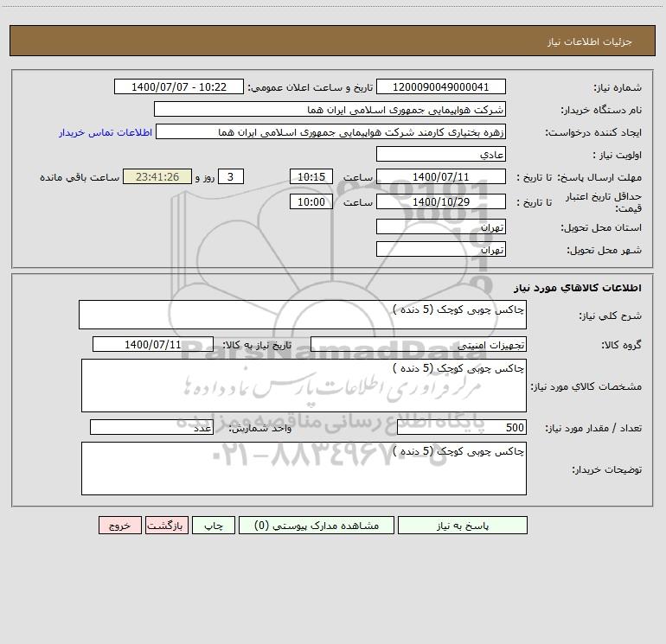Click the ساعت باقی مانده label
The width and height of the screenshot is (666, 644).
[x=80, y=177]
